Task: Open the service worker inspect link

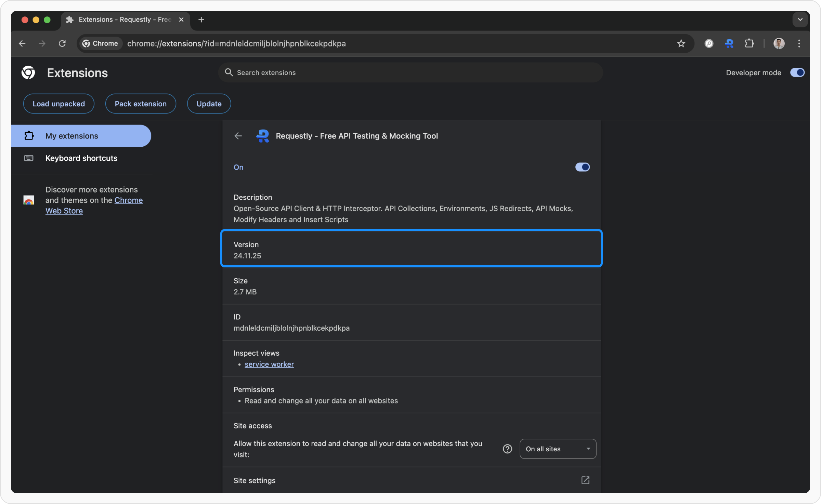Action: 269,364
